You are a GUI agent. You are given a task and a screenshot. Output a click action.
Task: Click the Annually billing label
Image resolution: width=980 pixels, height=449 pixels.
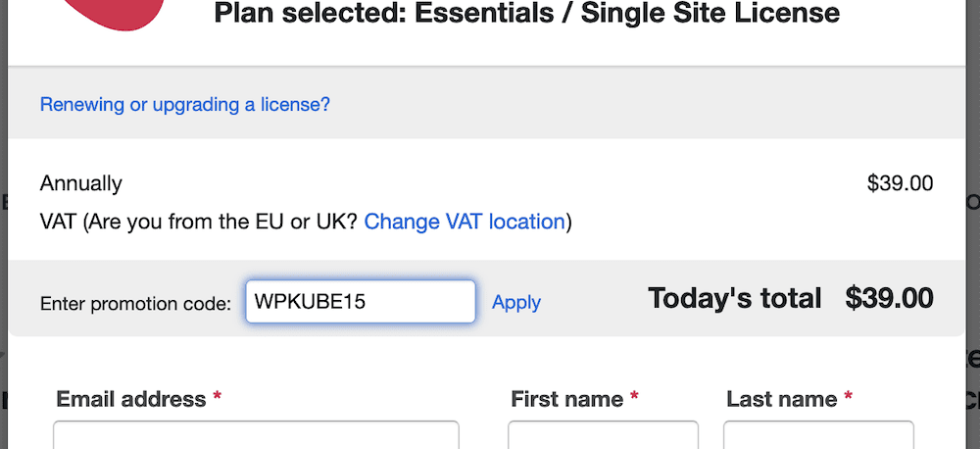pyautogui.click(x=81, y=184)
